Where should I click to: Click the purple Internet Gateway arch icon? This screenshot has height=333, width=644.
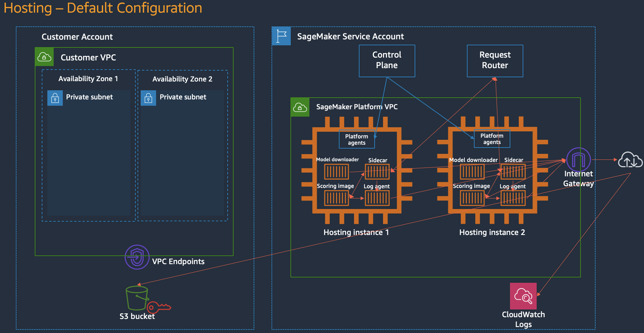578,159
